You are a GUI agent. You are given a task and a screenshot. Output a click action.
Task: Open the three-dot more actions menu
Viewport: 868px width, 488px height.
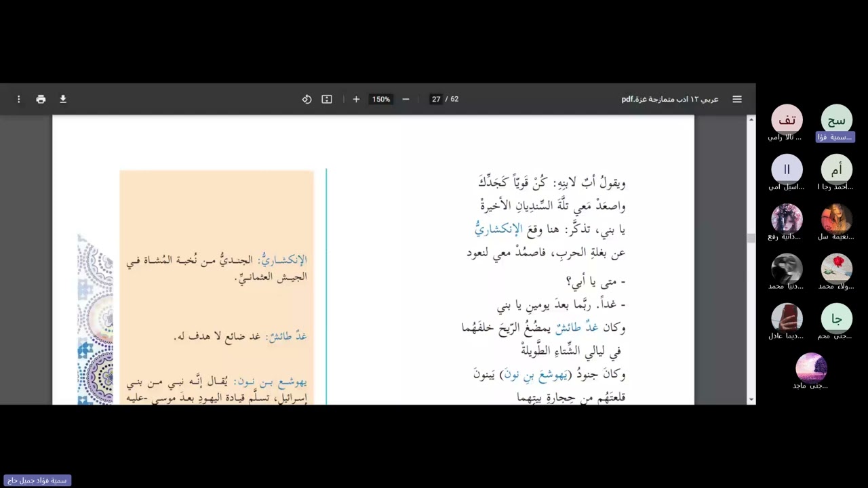tap(19, 99)
